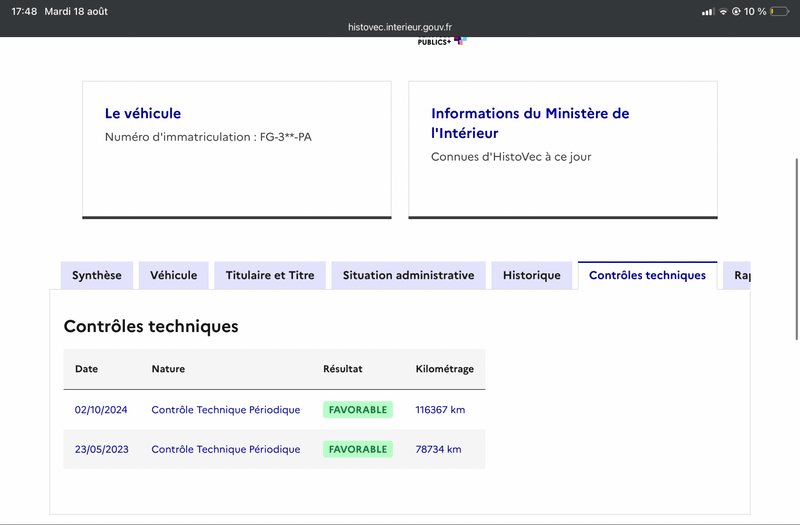Tap the orientation lock icon
Screen dimensions: 800x525
736,11
